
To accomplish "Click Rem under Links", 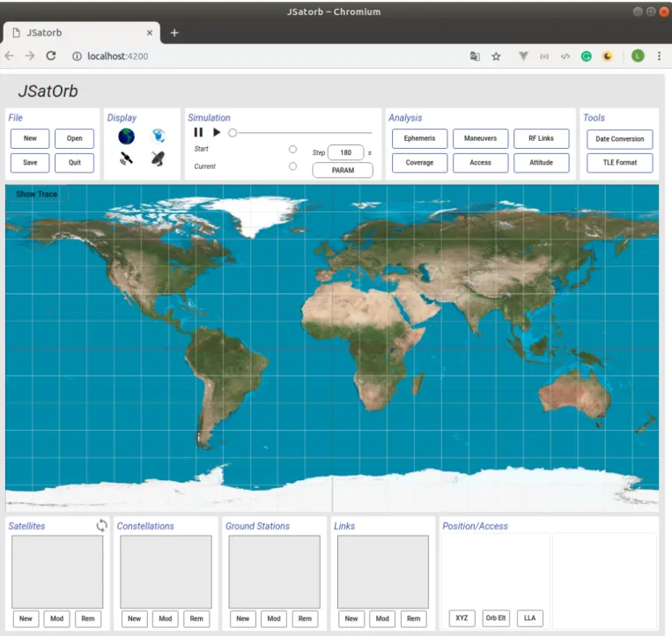I will 413,618.
